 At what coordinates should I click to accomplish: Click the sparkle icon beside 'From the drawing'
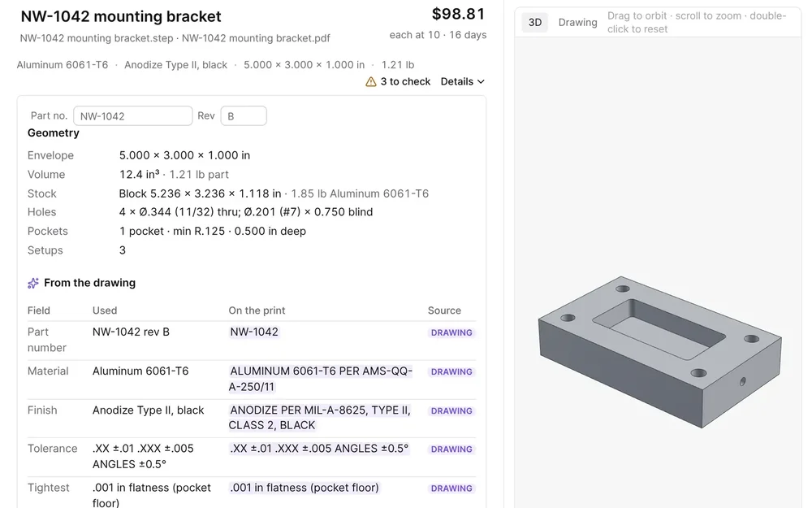coord(33,283)
